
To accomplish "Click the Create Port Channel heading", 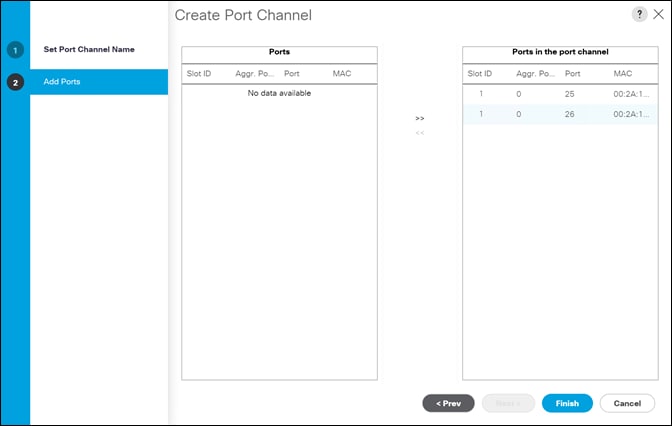I will pos(243,15).
